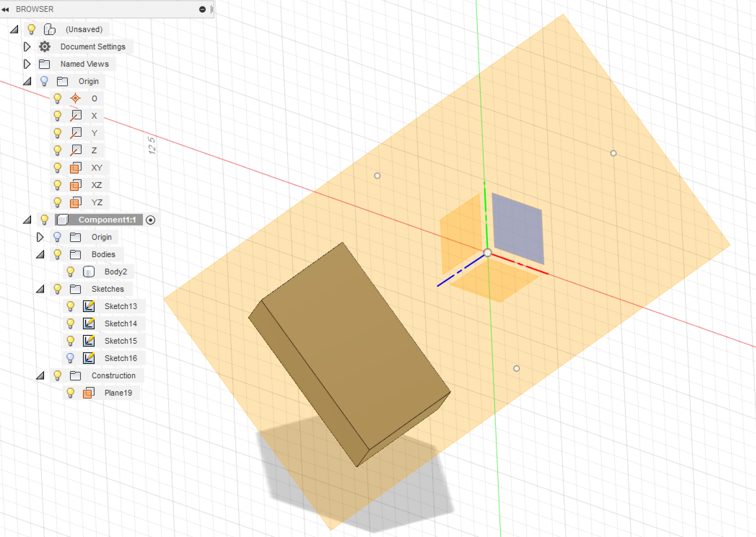Viewport: 756px width, 537px height.
Task: Select the origin point O icon
Action: 75,98
